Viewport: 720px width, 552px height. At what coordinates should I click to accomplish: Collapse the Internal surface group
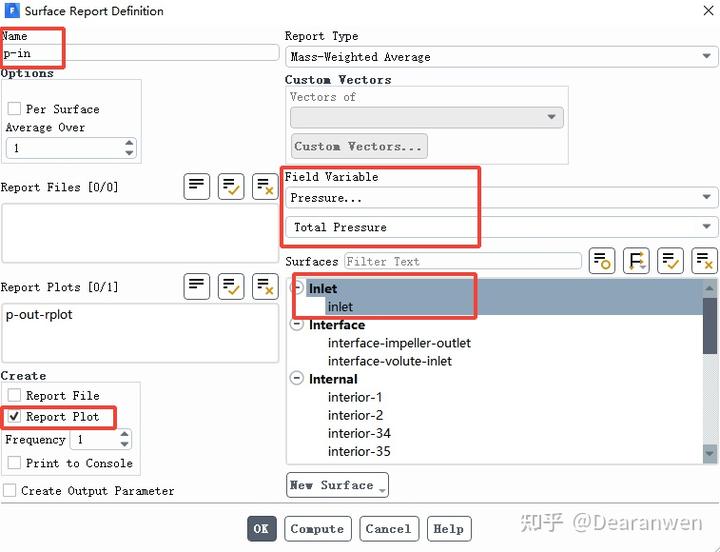pos(297,378)
